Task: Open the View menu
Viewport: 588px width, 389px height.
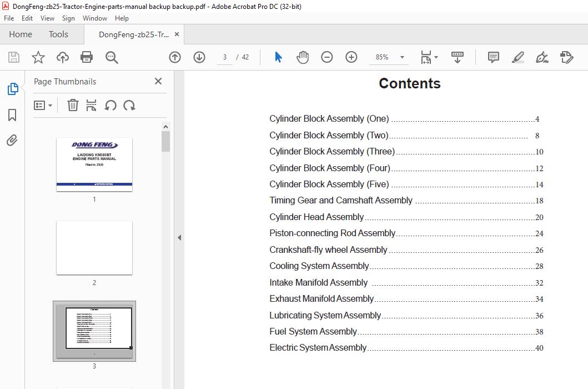Action: coord(47,18)
